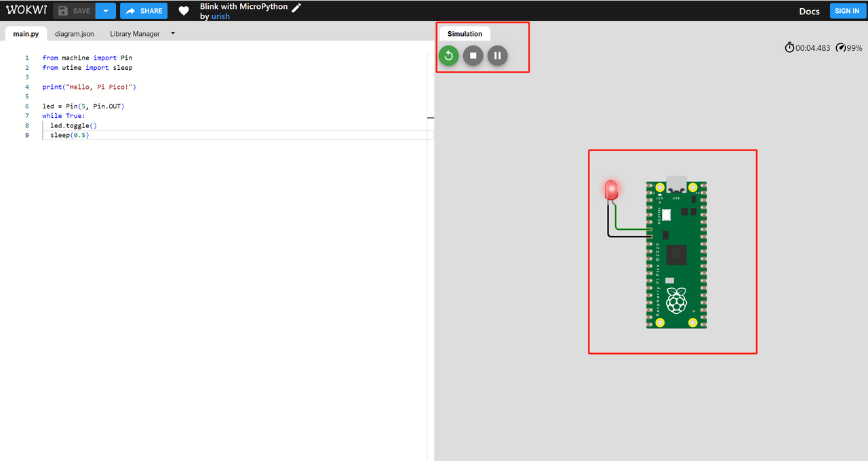The image size is (868, 461).
Task: Select the red LED component
Action: [612, 190]
